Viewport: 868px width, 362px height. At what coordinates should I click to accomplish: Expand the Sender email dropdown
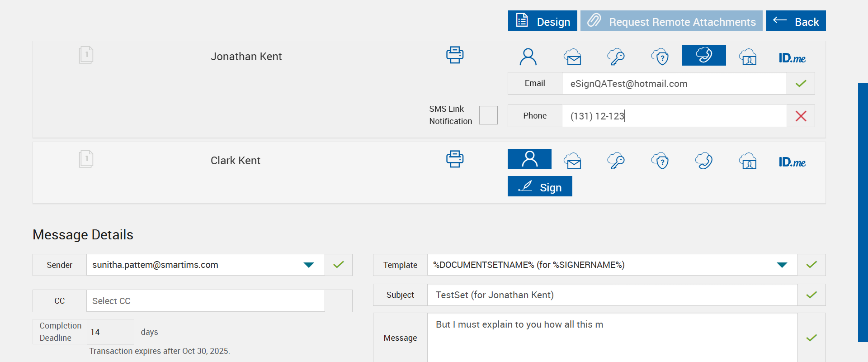click(309, 265)
